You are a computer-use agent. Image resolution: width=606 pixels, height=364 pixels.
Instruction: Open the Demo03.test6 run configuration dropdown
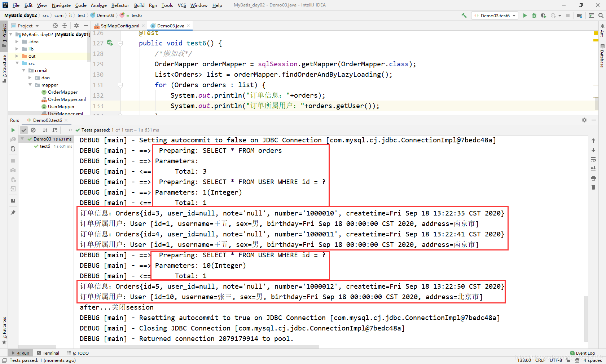pyautogui.click(x=495, y=15)
